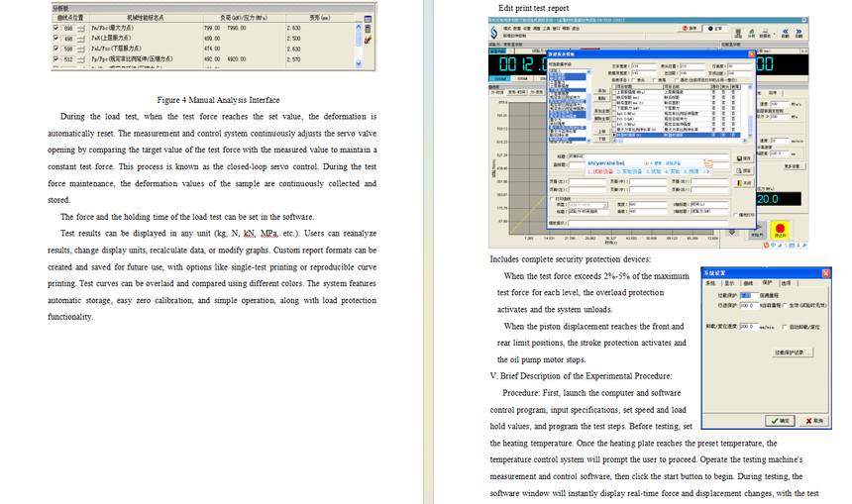Click the IME candidate next-page arrow
Viewport: 852px width, 504px height.
pos(708,171)
